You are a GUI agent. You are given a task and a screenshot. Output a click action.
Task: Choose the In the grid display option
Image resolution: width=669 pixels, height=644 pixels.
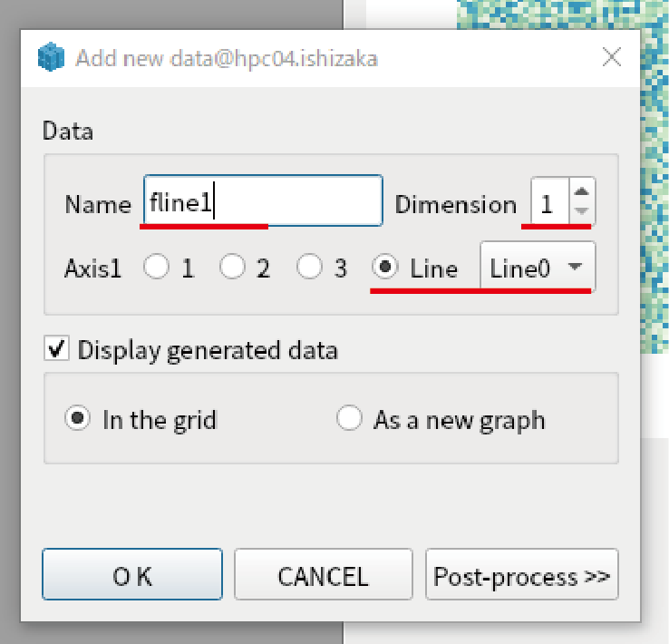coord(77,418)
